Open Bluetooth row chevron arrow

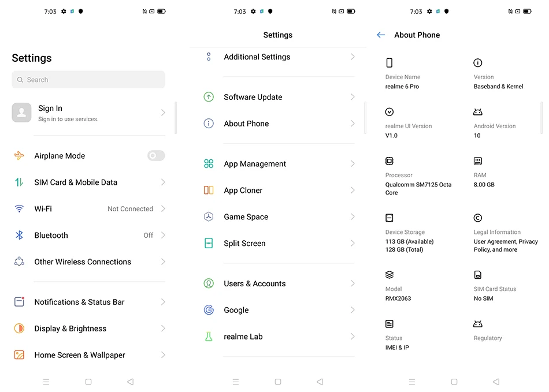[163, 235]
